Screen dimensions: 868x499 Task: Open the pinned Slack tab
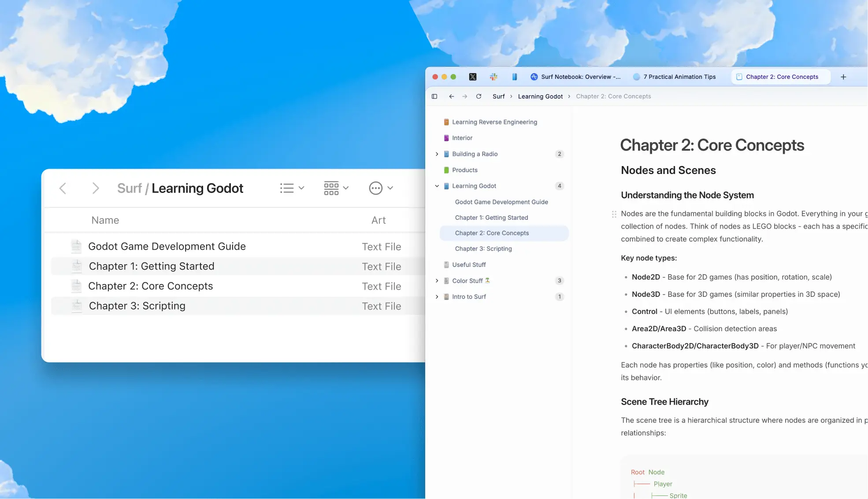tap(493, 77)
